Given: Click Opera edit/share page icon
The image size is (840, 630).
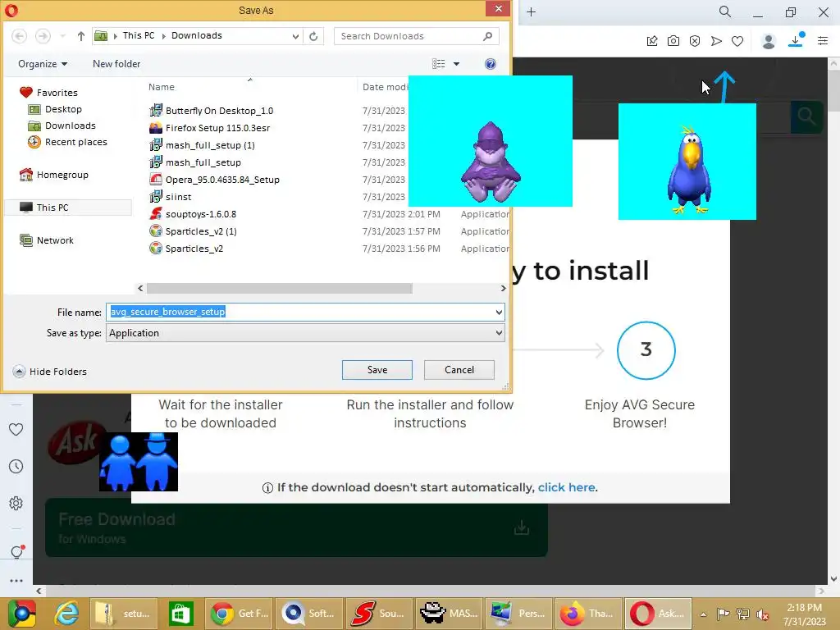Looking at the screenshot, I should (652, 41).
